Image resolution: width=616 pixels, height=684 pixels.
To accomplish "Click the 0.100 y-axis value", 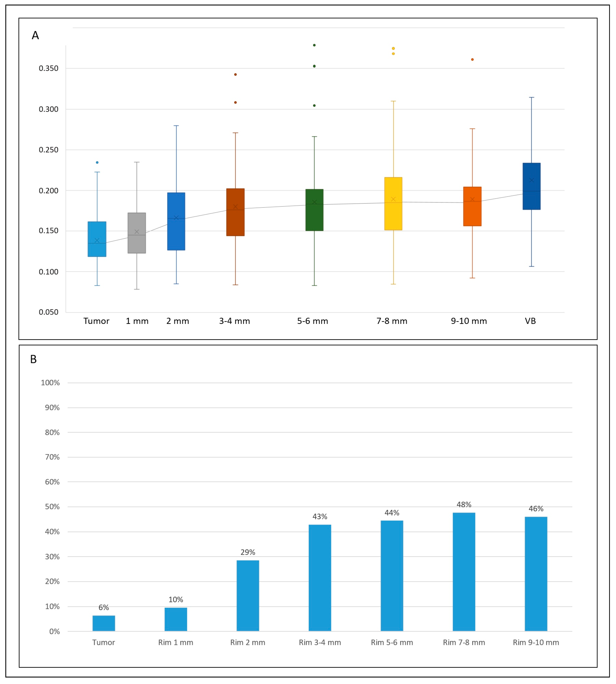I will (x=49, y=272).
